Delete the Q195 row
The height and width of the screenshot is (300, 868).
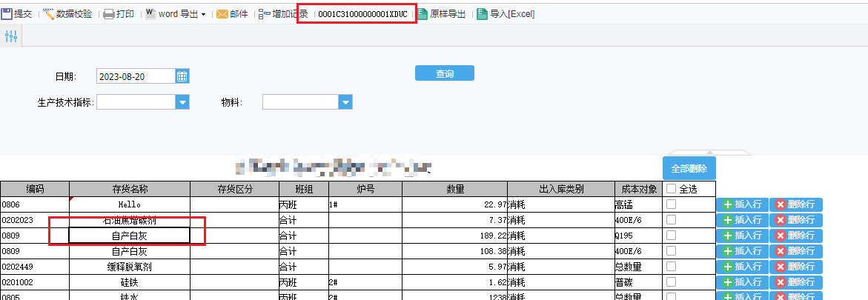click(795, 236)
